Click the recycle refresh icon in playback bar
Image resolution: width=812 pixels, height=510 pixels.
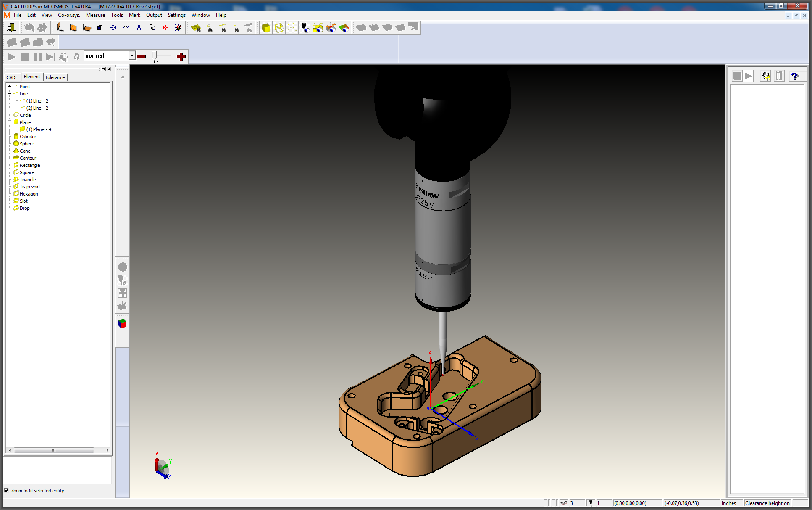(76, 57)
